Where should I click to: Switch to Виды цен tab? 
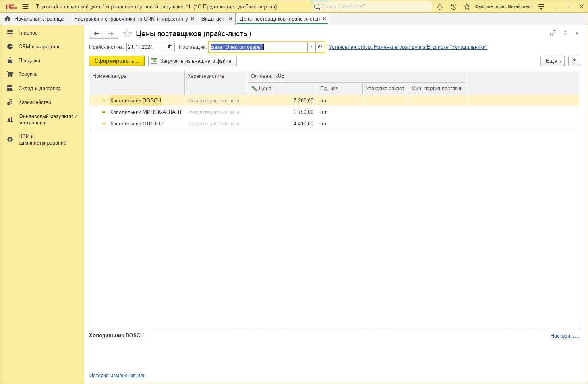(213, 19)
